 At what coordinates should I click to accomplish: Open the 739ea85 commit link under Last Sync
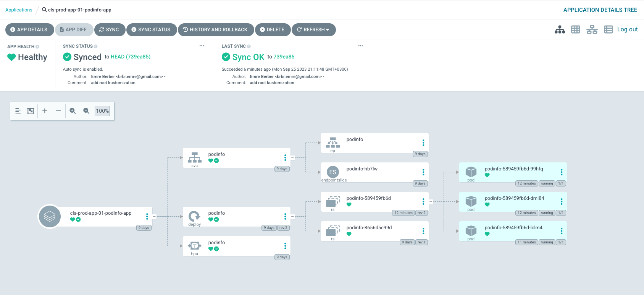(x=284, y=57)
